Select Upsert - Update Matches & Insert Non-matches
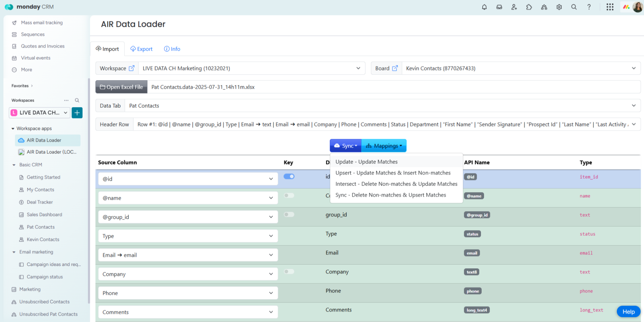644x322 pixels. click(x=396, y=173)
